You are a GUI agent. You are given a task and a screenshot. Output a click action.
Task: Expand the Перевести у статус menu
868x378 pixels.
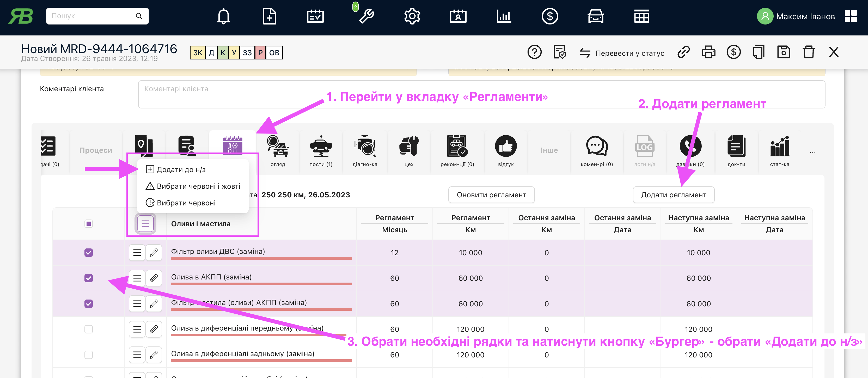[x=622, y=53]
